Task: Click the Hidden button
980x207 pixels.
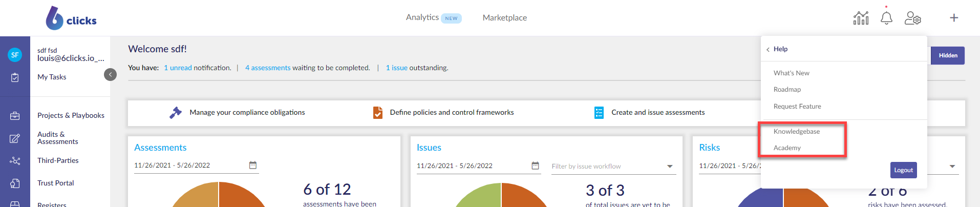Action: click(x=948, y=55)
